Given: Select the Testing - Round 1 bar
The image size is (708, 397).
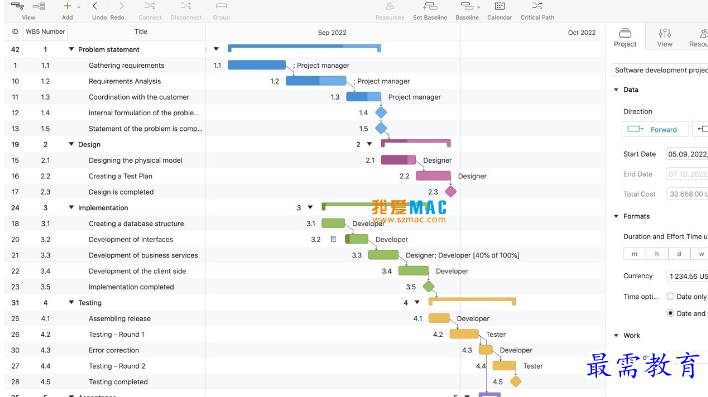Looking at the screenshot, I should (x=464, y=334).
